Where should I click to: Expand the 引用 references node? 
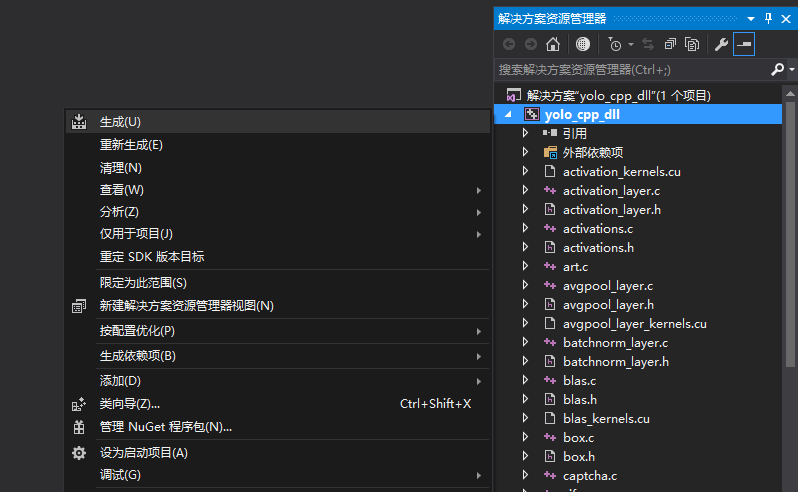coord(525,133)
